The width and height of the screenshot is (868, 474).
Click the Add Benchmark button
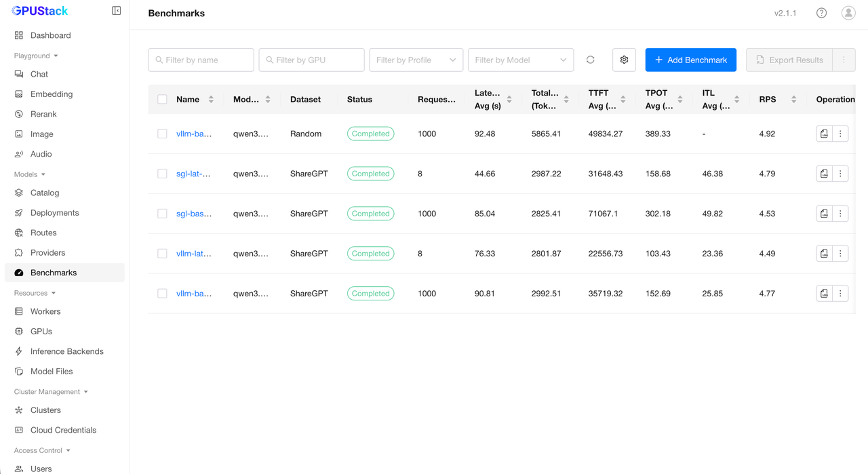[690, 60]
